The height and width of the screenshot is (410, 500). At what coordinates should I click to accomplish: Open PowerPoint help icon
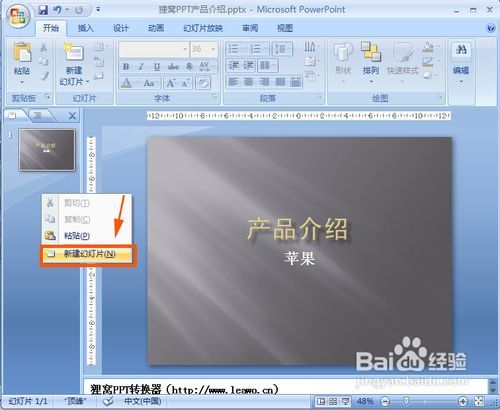point(491,28)
